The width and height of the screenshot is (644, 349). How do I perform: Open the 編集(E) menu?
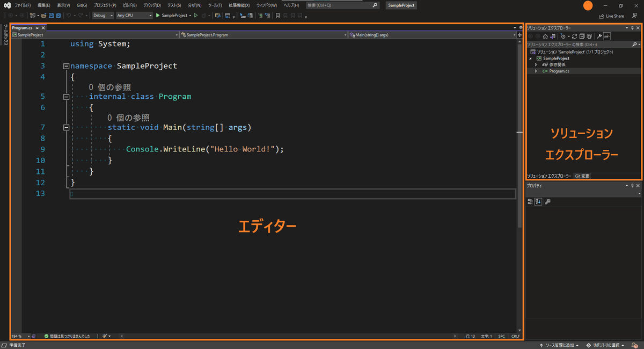coord(44,5)
